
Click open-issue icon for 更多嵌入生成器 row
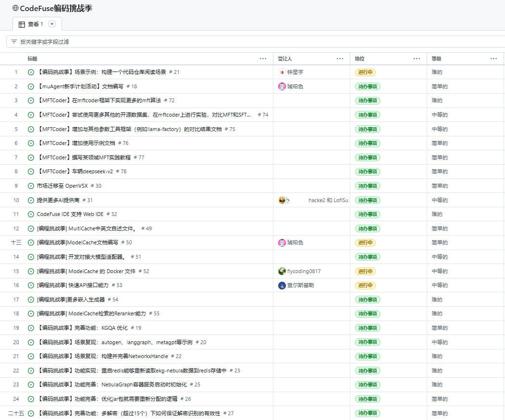pyautogui.click(x=31, y=300)
